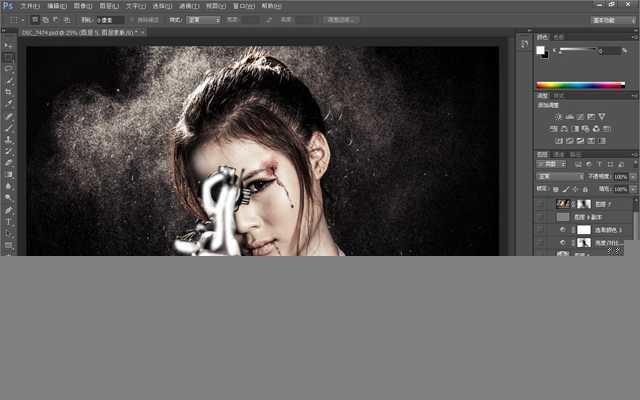Click the K grayscale slider
This screenshot has width=640, height=400.
(x=578, y=50)
